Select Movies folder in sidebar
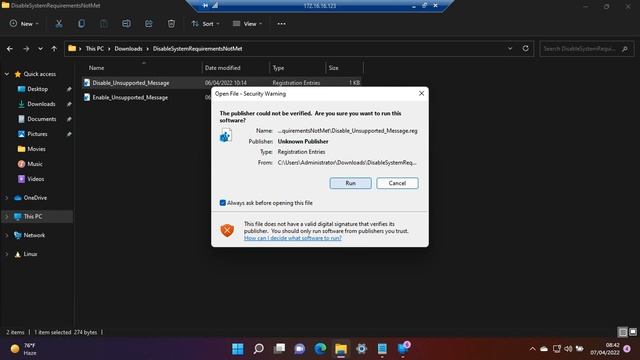This screenshot has width=640, height=360. (x=36, y=149)
